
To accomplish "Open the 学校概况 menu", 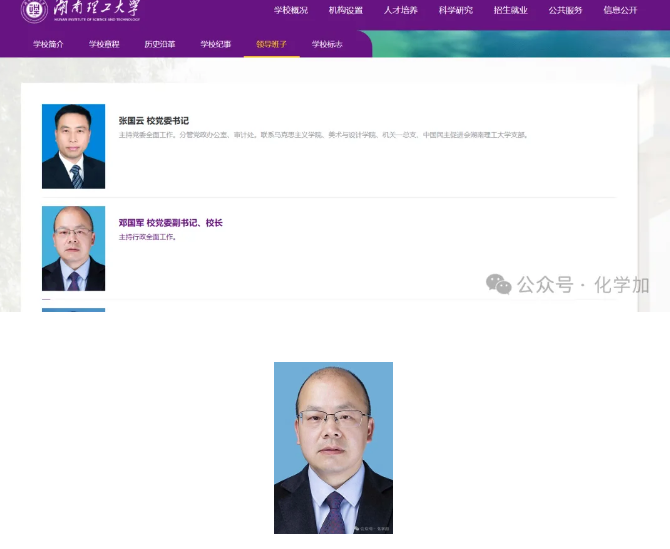I will click(291, 10).
